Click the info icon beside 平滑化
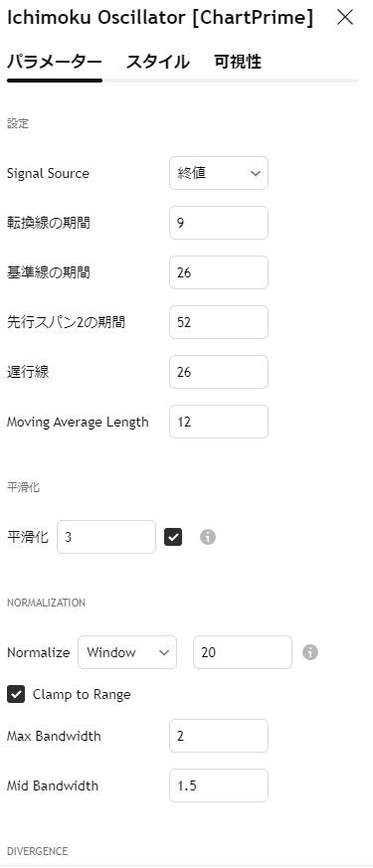This screenshot has width=373, height=868. coord(208,537)
